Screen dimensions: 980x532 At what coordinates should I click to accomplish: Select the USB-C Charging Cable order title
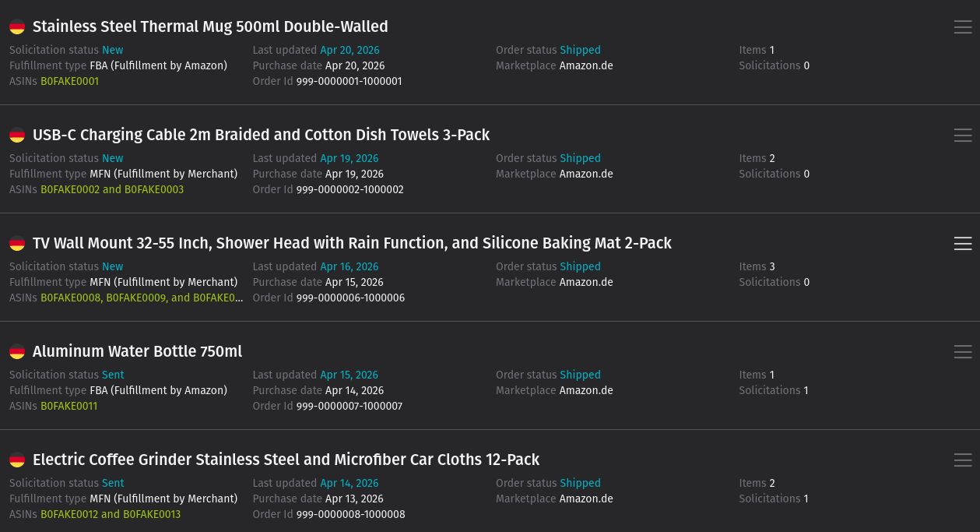point(262,135)
